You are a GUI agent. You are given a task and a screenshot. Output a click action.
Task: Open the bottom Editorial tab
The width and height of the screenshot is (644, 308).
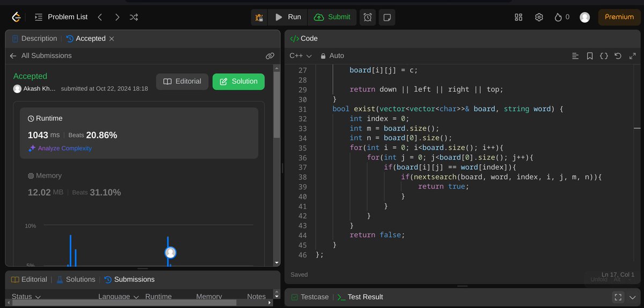[x=29, y=280]
